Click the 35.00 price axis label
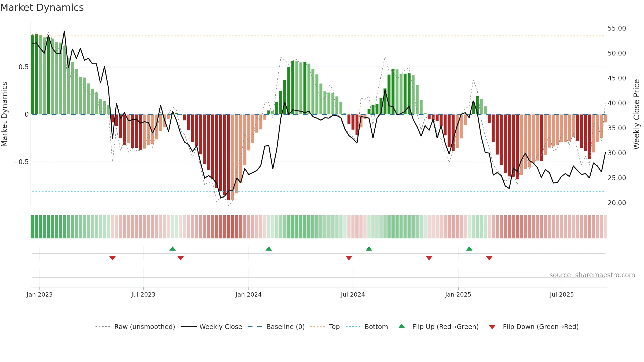 (617, 128)
